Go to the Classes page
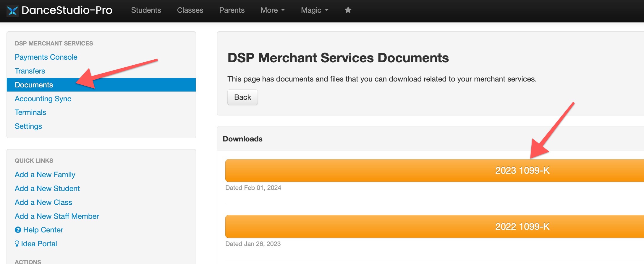 pyautogui.click(x=190, y=10)
